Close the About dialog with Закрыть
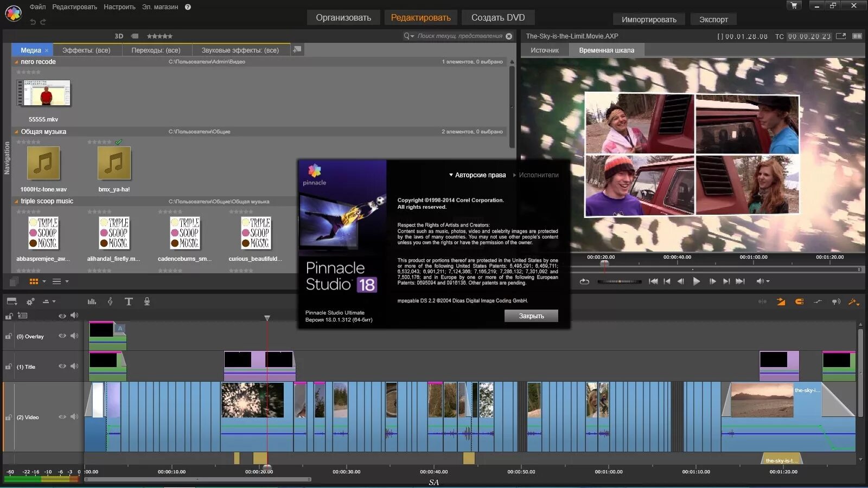 click(531, 316)
